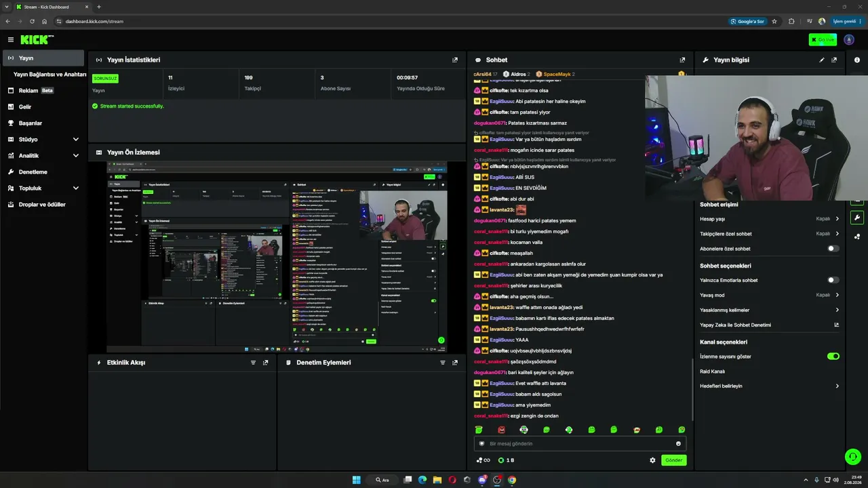Bookmark this page with star icon

click(x=774, y=21)
